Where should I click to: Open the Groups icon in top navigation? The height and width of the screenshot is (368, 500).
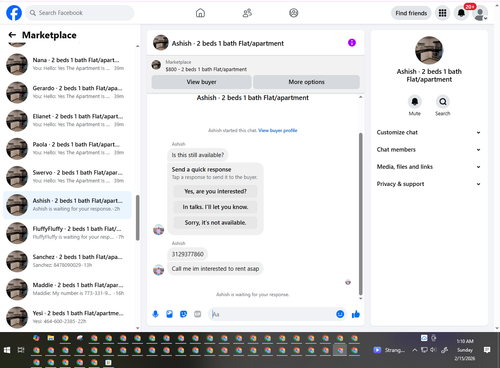[x=294, y=13]
